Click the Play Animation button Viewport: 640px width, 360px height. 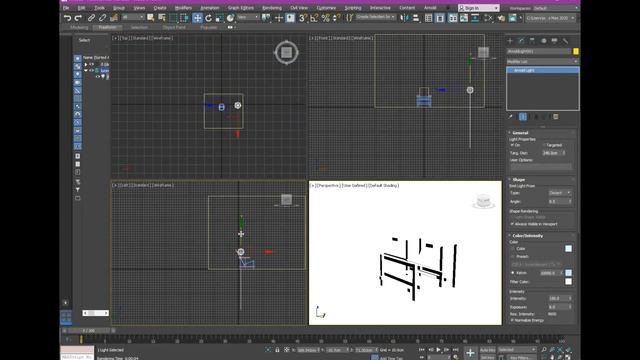click(x=439, y=350)
